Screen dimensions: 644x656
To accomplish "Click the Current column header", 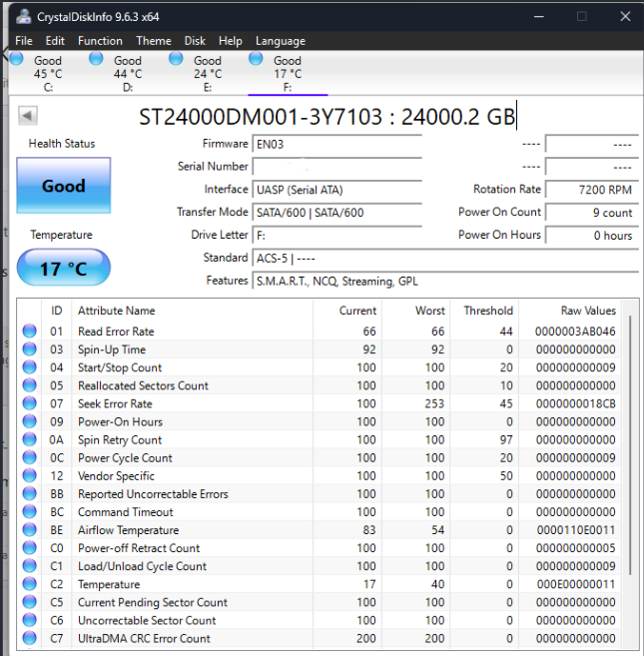I will pyautogui.click(x=347, y=311).
